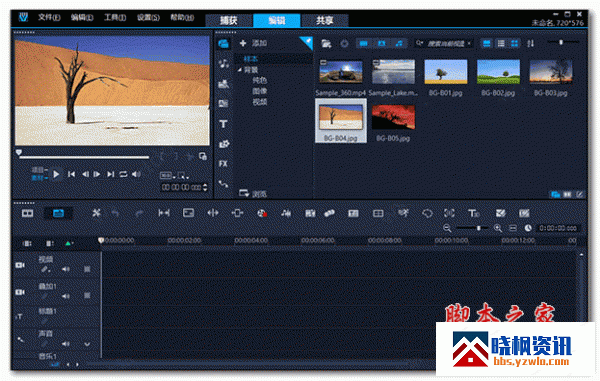The height and width of the screenshot is (381, 600).
Task: Open the Template library icon
Action: coord(223,84)
